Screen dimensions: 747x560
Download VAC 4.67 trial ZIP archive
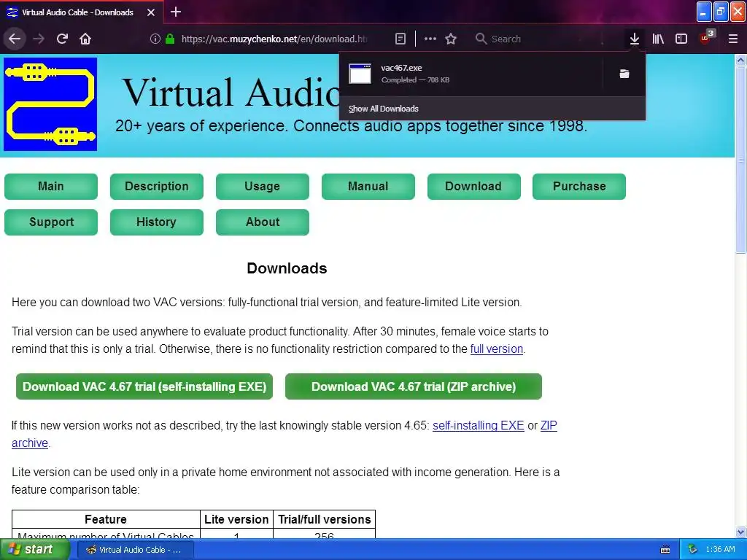pos(414,386)
